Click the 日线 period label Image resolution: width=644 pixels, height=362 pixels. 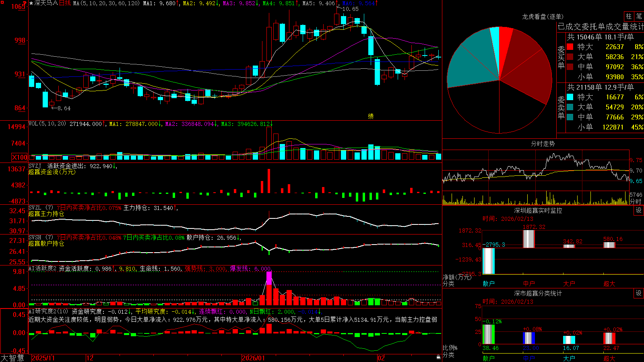65,3
